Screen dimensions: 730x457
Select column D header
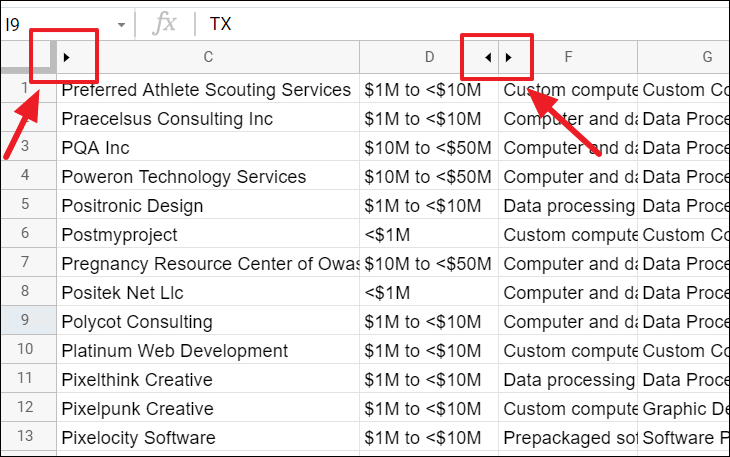point(429,57)
